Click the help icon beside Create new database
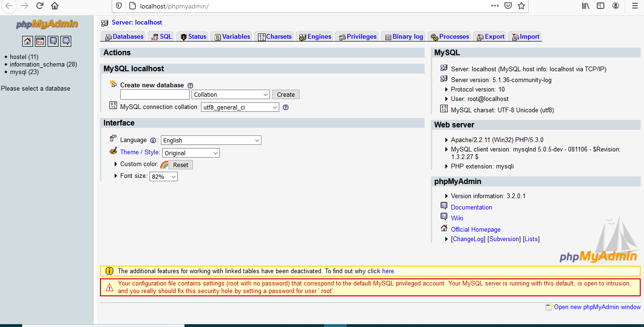The image size is (644, 327). pyautogui.click(x=191, y=85)
